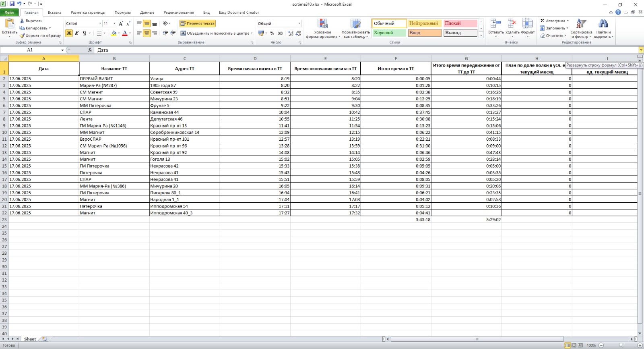This screenshot has height=349, width=644.
Task: Click the Delete cells (Удалить) icon
Action: coord(512,24)
